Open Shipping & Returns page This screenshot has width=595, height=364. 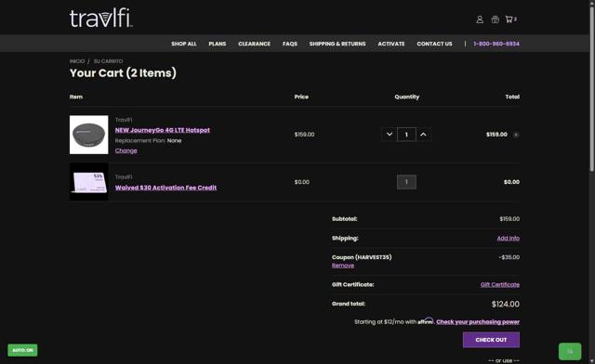click(337, 44)
